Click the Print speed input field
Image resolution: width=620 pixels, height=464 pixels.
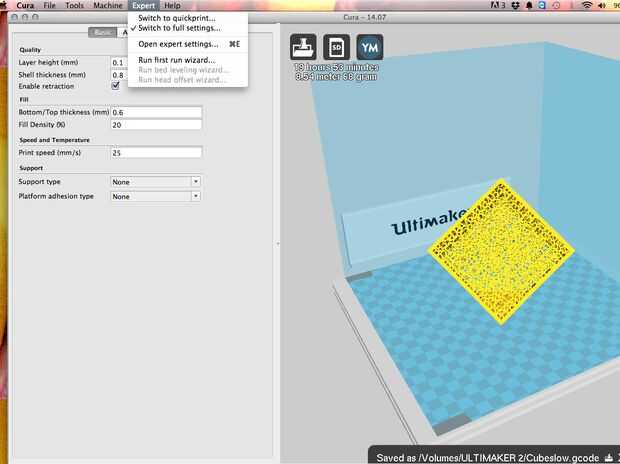[x=156, y=153]
